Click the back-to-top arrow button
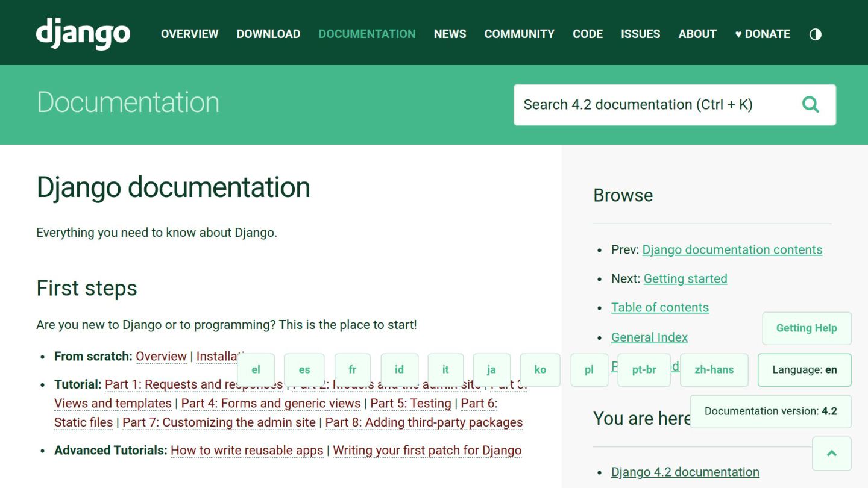 pyautogui.click(x=832, y=454)
